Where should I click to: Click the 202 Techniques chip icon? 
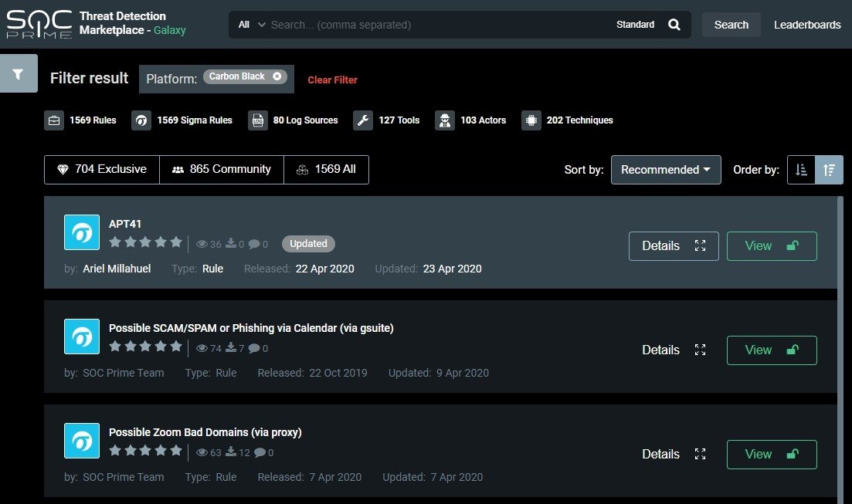(531, 120)
